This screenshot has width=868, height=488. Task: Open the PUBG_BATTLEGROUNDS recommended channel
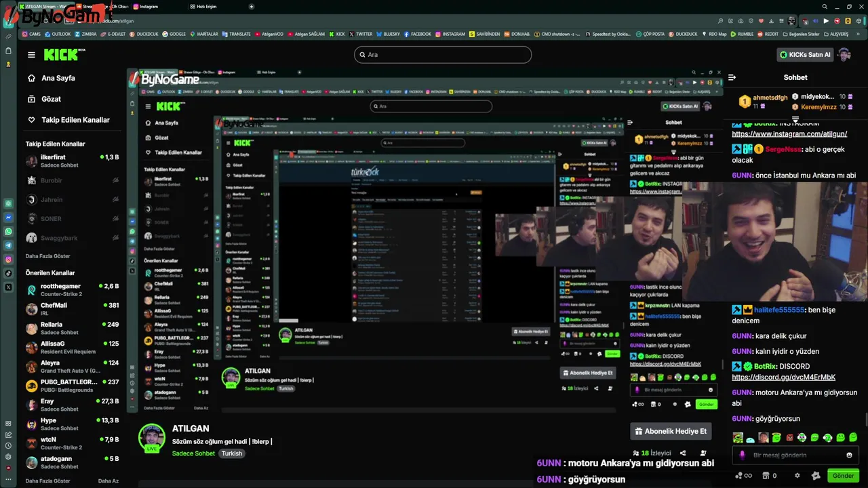(x=72, y=386)
